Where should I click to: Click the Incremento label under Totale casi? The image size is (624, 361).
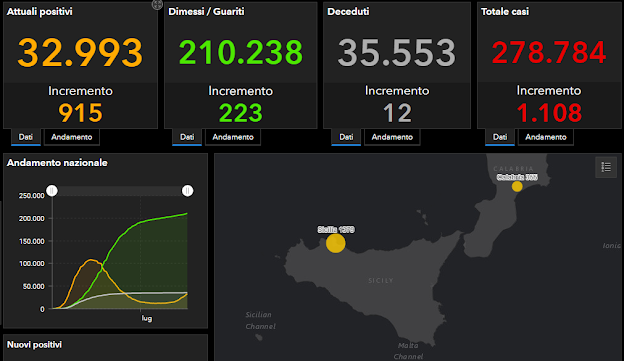[x=549, y=91]
